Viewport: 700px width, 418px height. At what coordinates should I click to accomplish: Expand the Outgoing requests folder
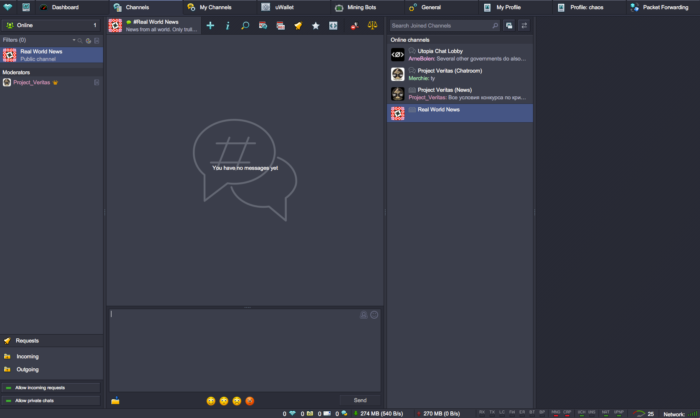click(x=28, y=368)
